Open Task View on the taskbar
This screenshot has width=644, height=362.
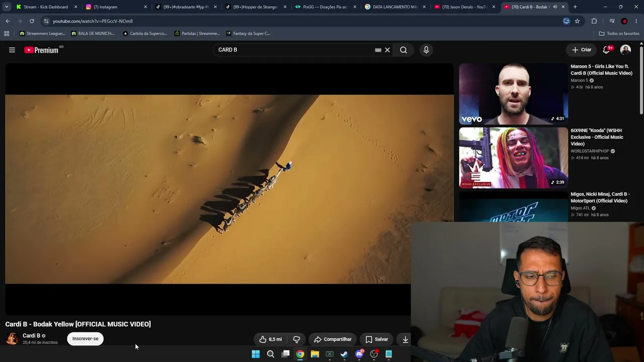point(285,354)
